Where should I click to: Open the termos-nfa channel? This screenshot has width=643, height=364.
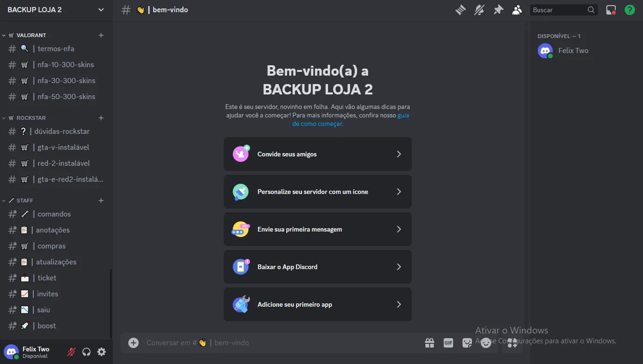click(x=56, y=49)
